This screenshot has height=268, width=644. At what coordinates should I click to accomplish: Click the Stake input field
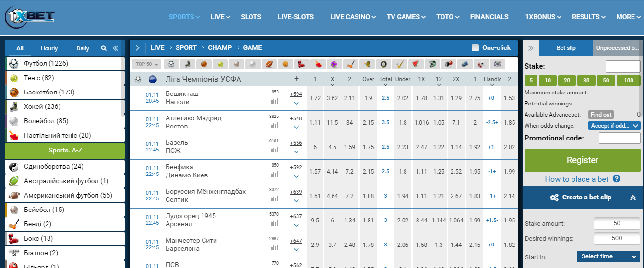tap(623, 67)
